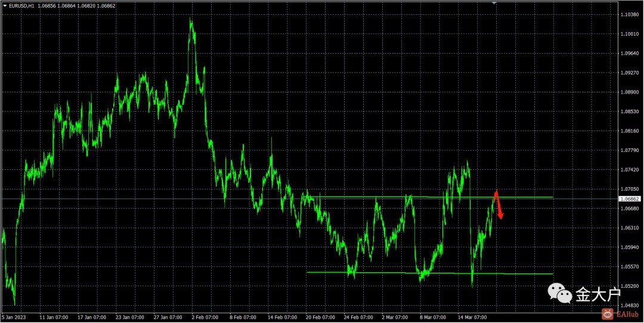Click the 1.10010 price axis label

click(x=629, y=34)
